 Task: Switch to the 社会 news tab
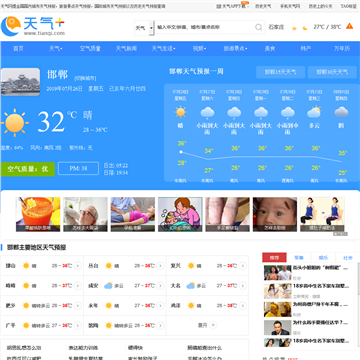pyautogui.click(x=348, y=257)
